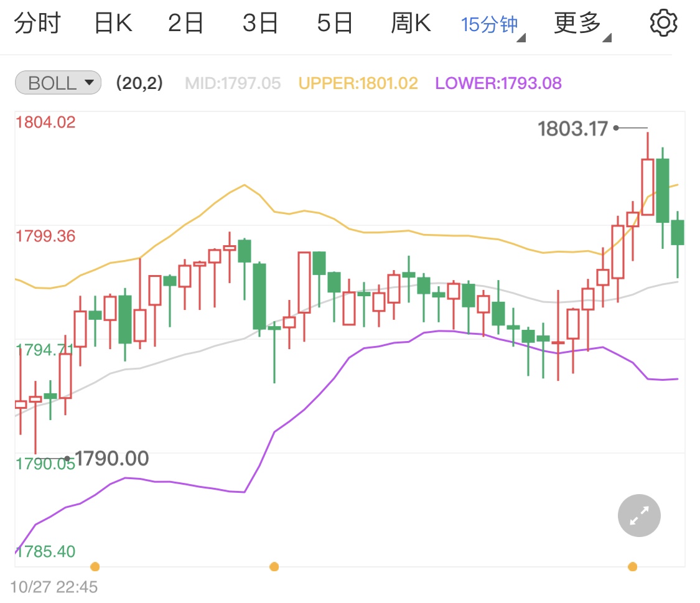The height and width of the screenshot is (603, 700).
Task: Click the 1790.00 low price label
Action: click(111, 459)
